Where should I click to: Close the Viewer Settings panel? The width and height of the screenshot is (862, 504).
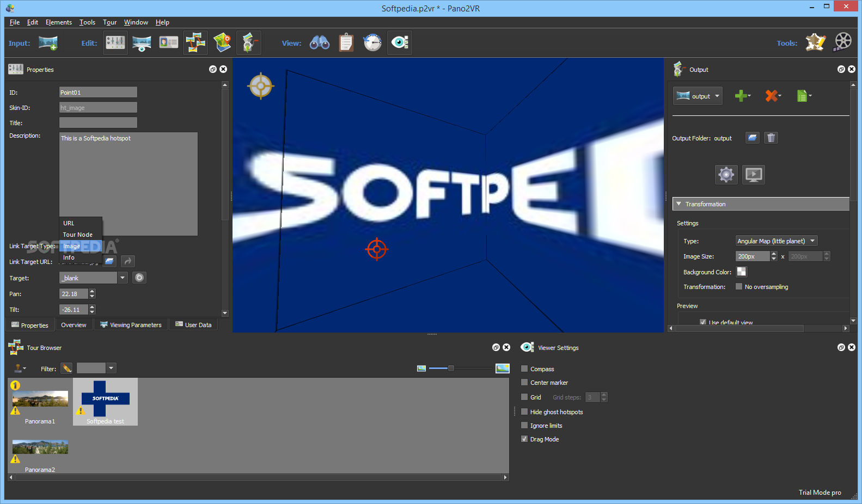click(x=852, y=347)
